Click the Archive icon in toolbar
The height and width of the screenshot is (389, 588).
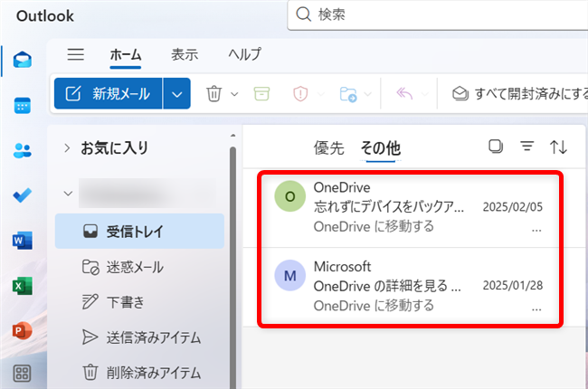[x=261, y=93]
